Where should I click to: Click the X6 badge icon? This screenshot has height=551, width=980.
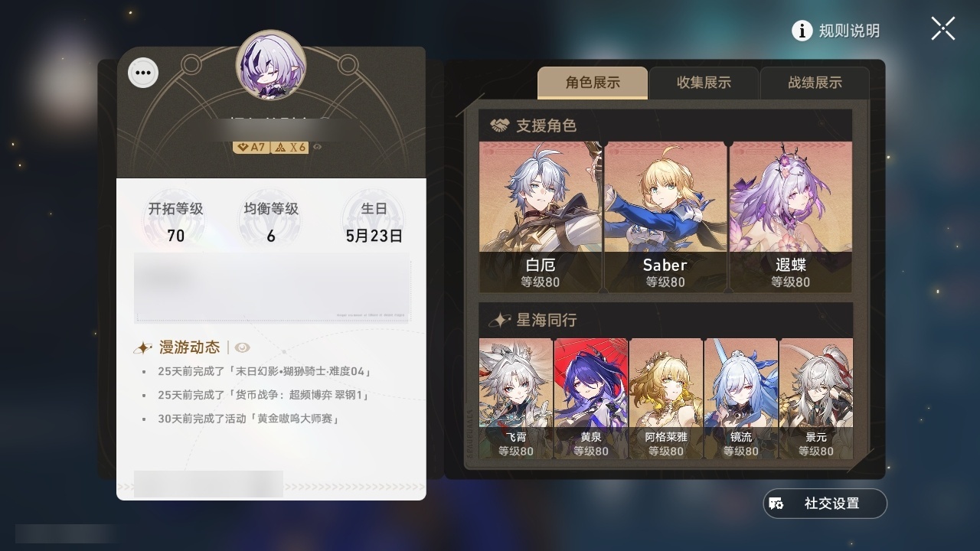pos(291,147)
